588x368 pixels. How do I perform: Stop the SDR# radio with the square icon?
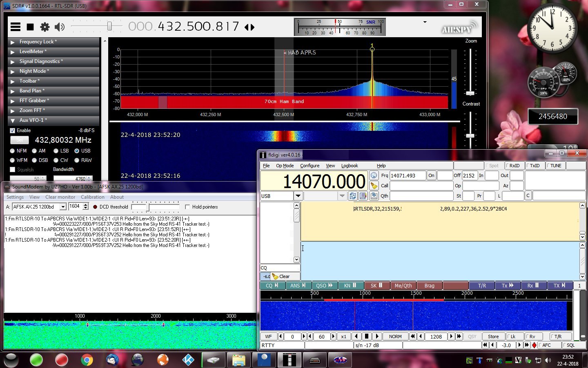[x=30, y=27]
